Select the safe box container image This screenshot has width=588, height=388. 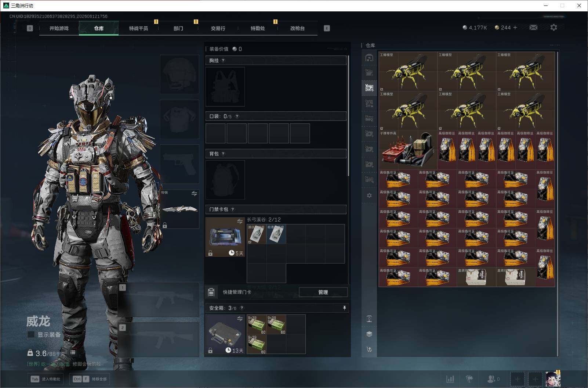point(225,334)
